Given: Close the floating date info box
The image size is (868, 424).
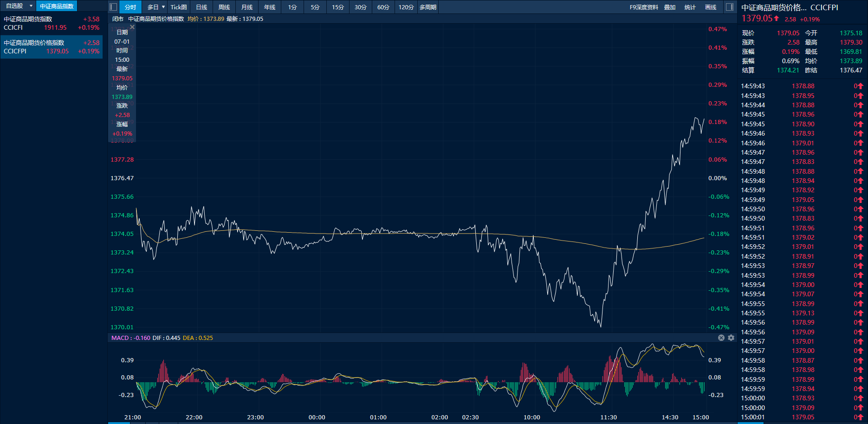Looking at the screenshot, I should click(132, 27).
